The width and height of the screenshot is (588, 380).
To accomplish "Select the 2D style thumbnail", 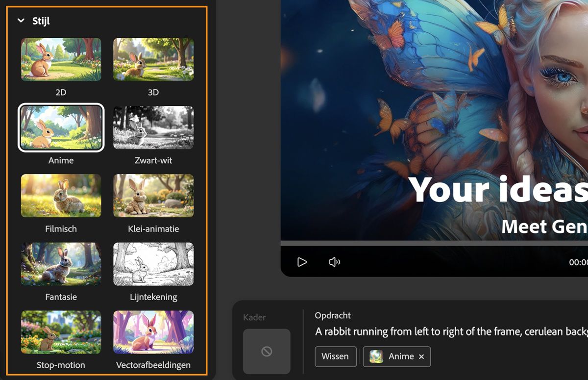I will pyautogui.click(x=61, y=59).
